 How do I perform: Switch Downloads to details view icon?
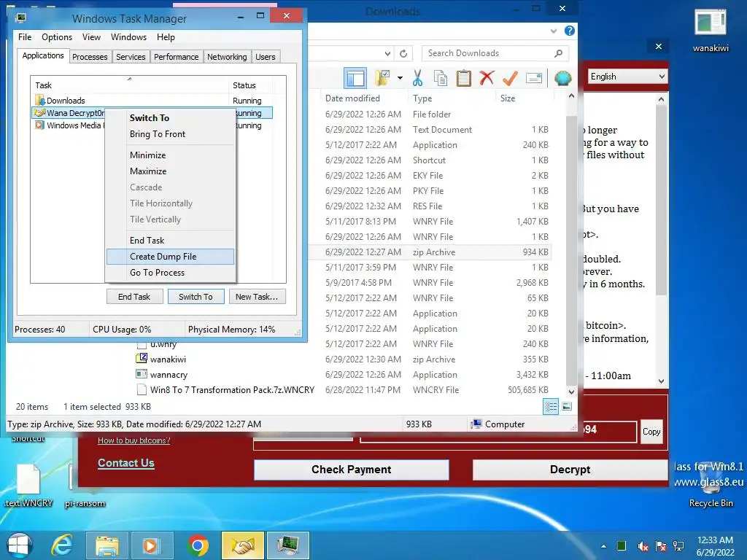[551, 406]
